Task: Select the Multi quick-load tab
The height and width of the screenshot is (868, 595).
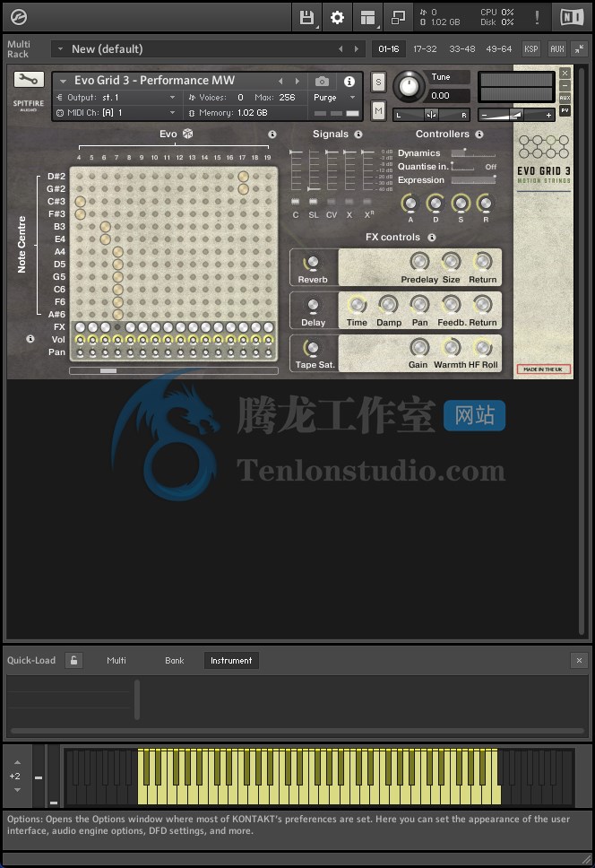Action: [x=116, y=660]
